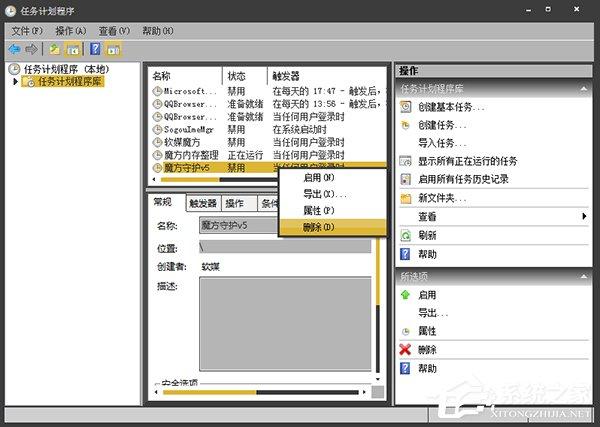Click the 位置 field showing backslash
This screenshot has height=427, width=600.
(285, 246)
